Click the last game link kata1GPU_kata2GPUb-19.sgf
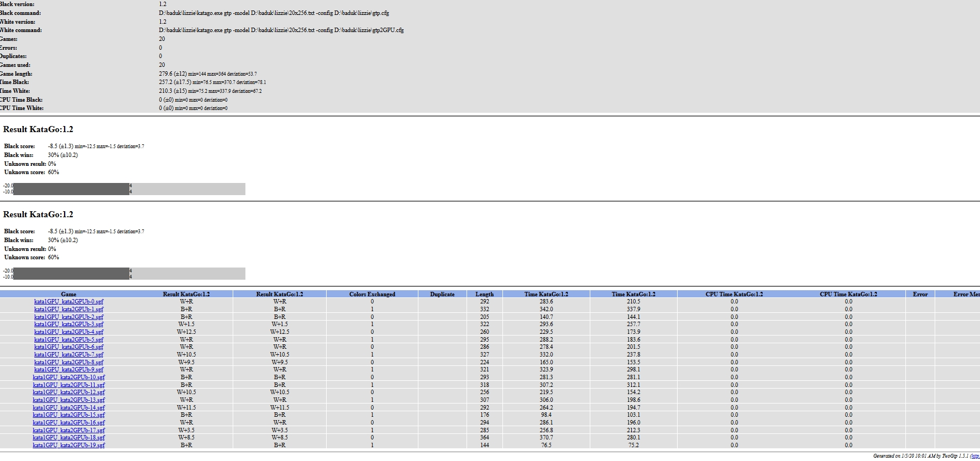 pyautogui.click(x=69, y=445)
